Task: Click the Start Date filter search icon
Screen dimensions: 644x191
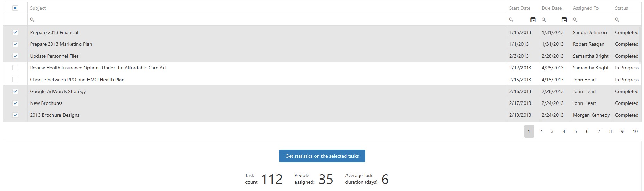Action: tap(511, 20)
